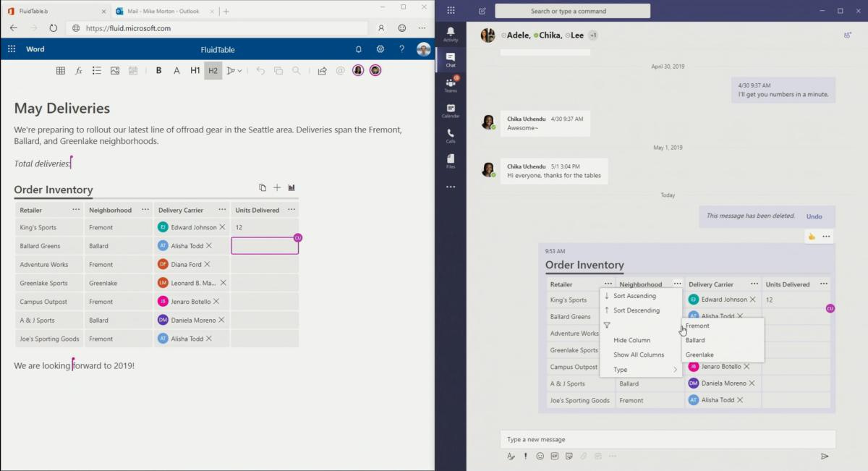
Task: Send the Teams message
Action: coord(824,456)
